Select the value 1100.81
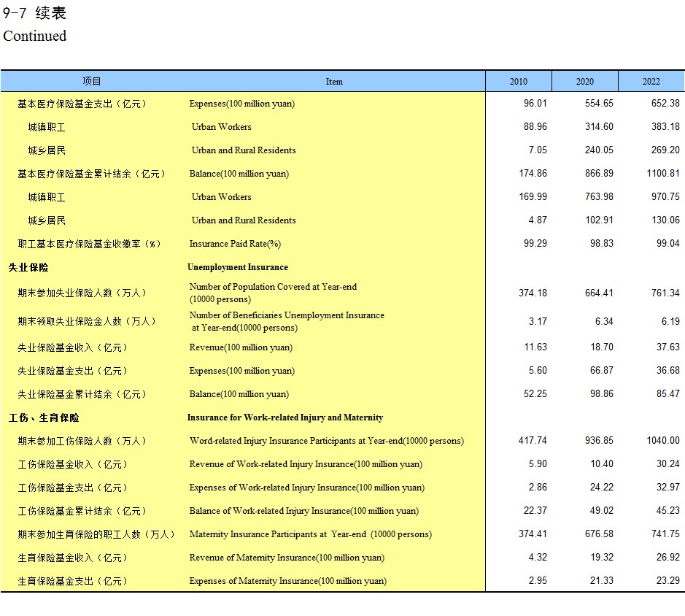Image resolution: width=685 pixels, height=616 pixels. [x=663, y=174]
